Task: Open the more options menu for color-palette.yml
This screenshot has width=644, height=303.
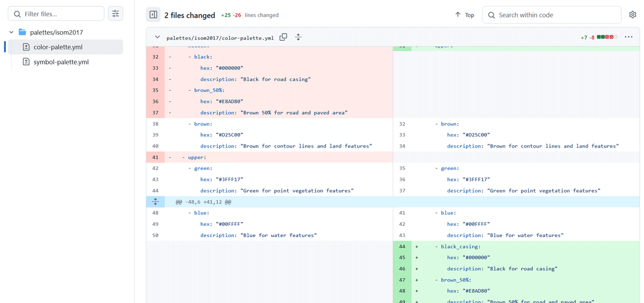Action: [629, 38]
